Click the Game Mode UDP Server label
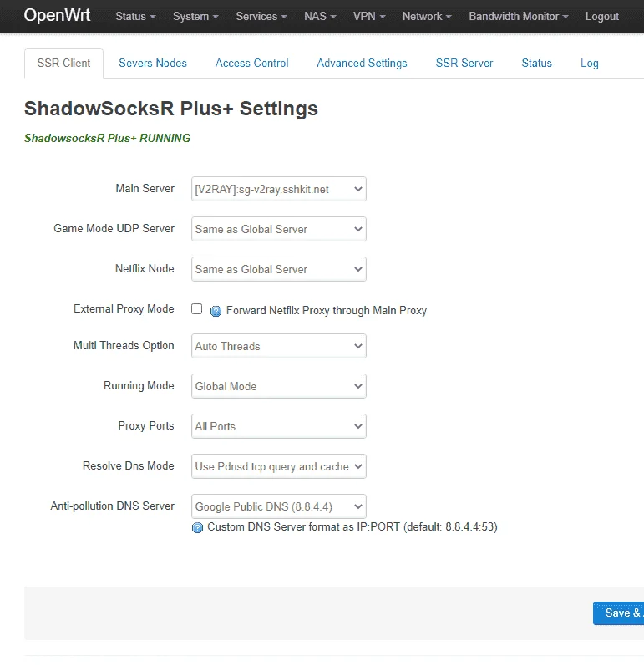This screenshot has width=644, height=671. (114, 228)
